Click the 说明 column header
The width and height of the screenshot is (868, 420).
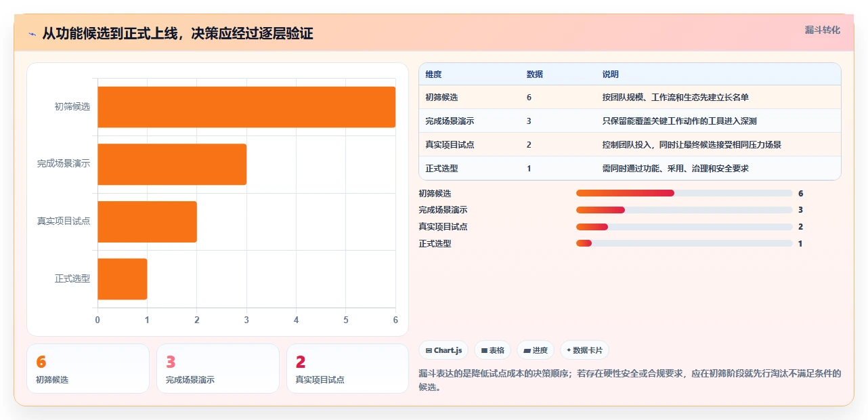pos(611,75)
